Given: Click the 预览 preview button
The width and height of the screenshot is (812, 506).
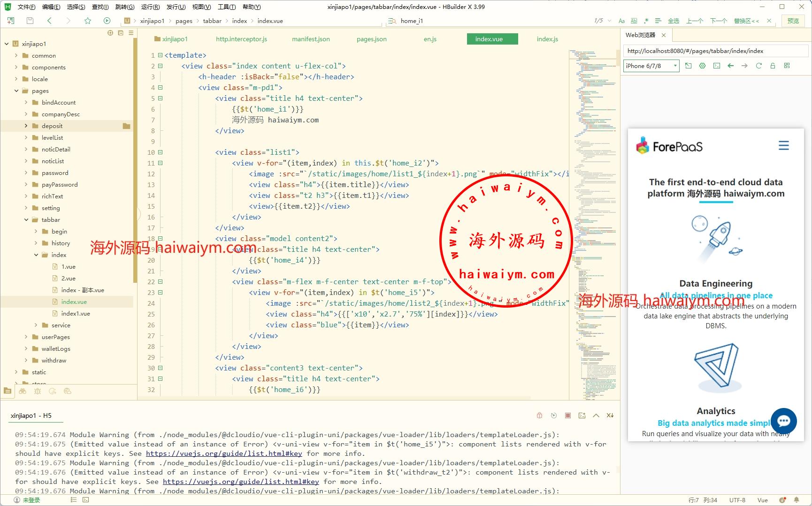Looking at the screenshot, I should [793, 21].
